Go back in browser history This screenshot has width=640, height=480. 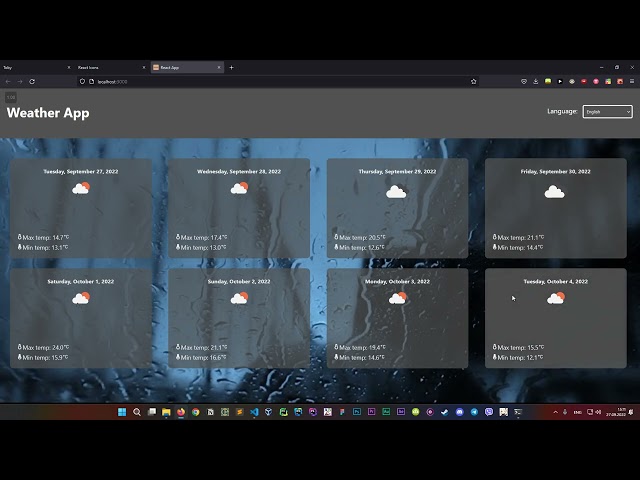click(x=8, y=82)
